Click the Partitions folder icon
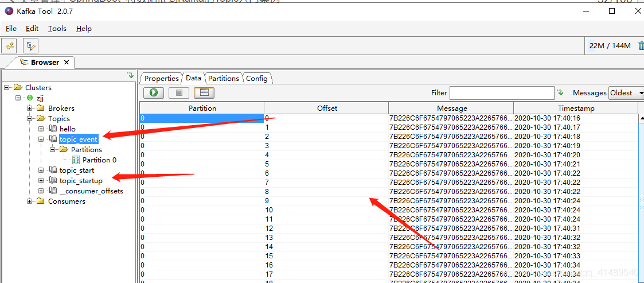The image size is (644, 283). click(x=64, y=149)
